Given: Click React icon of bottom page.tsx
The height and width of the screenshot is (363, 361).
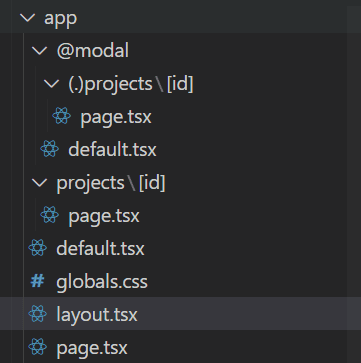Looking at the screenshot, I should (x=38, y=347).
